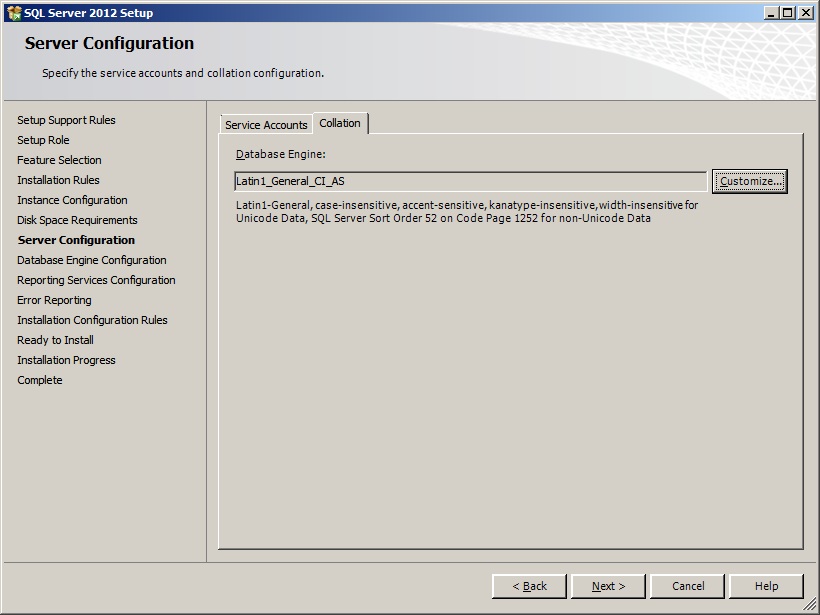This screenshot has width=820, height=615.
Task: Select the Instance Configuration step
Action: (72, 200)
